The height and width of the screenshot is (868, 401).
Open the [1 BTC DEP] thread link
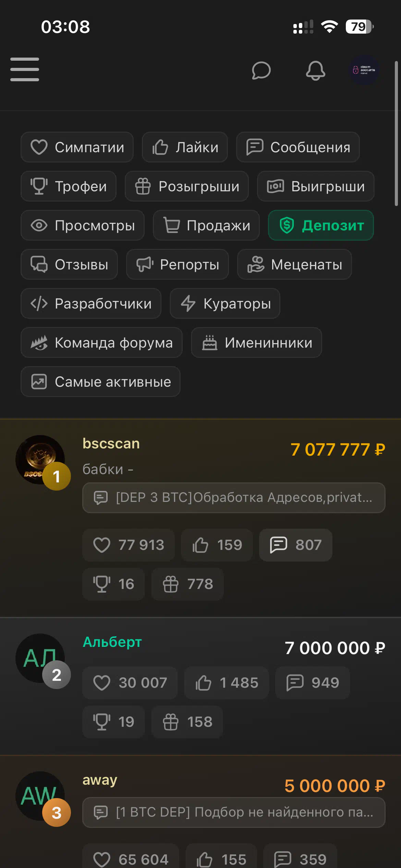[x=234, y=812]
